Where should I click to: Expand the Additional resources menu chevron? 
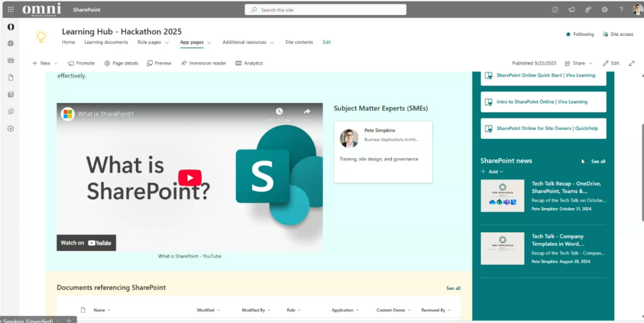click(x=272, y=43)
